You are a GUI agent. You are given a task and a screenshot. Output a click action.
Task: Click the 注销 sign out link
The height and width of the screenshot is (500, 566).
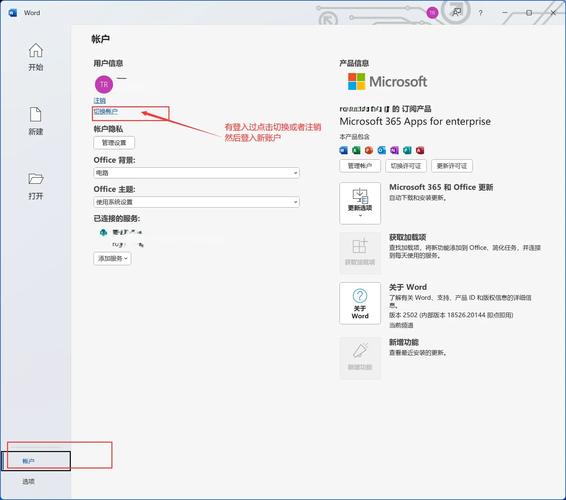pyautogui.click(x=100, y=101)
